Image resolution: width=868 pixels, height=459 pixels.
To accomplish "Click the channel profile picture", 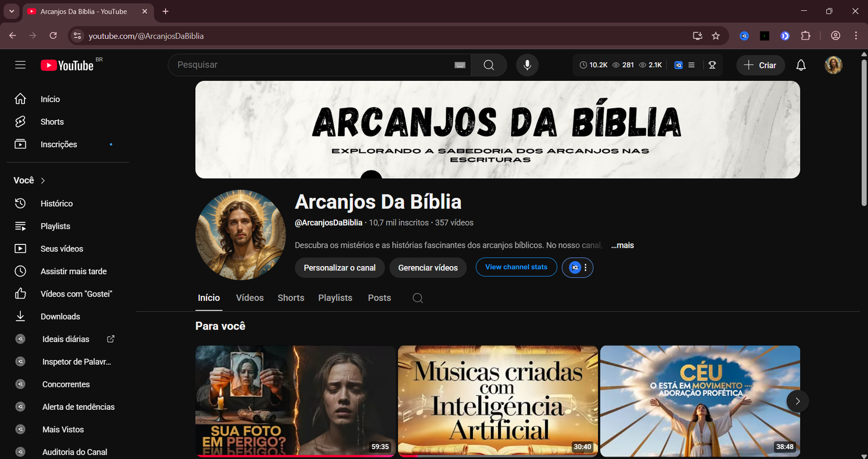I will tap(240, 235).
